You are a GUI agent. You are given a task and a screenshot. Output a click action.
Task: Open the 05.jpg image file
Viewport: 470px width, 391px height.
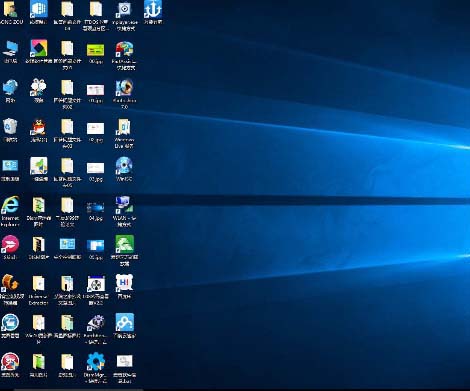(x=96, y=245)
